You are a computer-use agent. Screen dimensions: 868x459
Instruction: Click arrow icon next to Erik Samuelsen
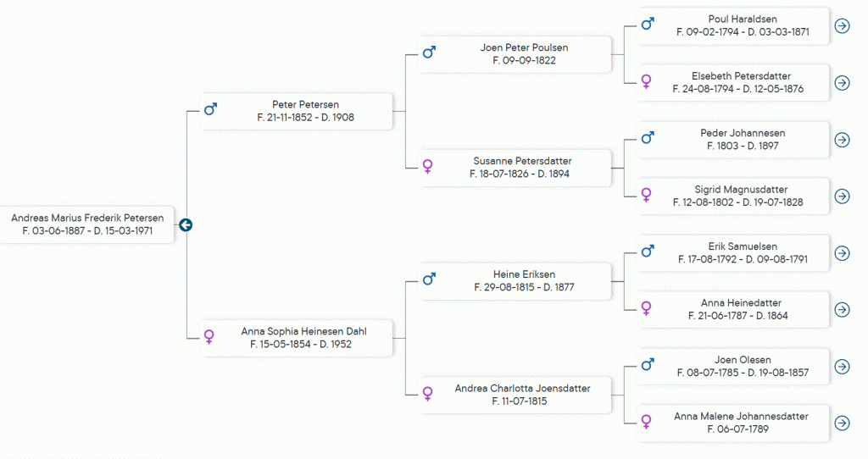(x=842, y=252)
